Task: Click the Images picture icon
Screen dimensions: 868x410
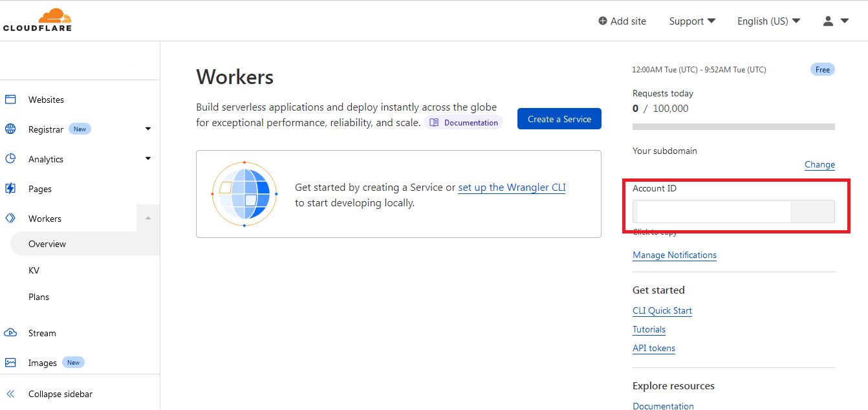Action: click(x=10, y=363)
